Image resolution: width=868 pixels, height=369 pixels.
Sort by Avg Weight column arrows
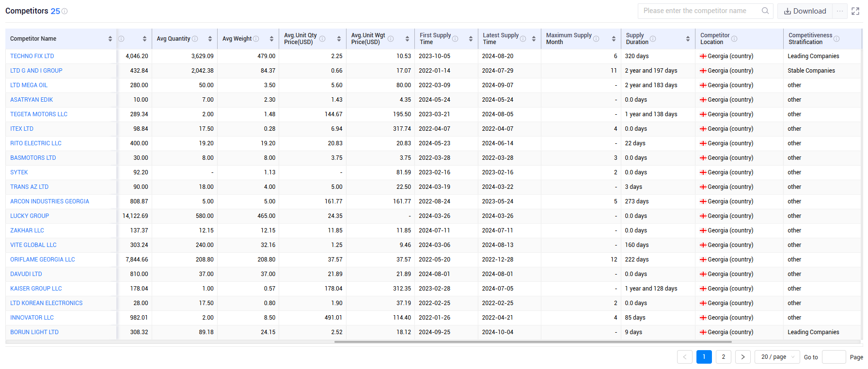click(x=271, y=39)
